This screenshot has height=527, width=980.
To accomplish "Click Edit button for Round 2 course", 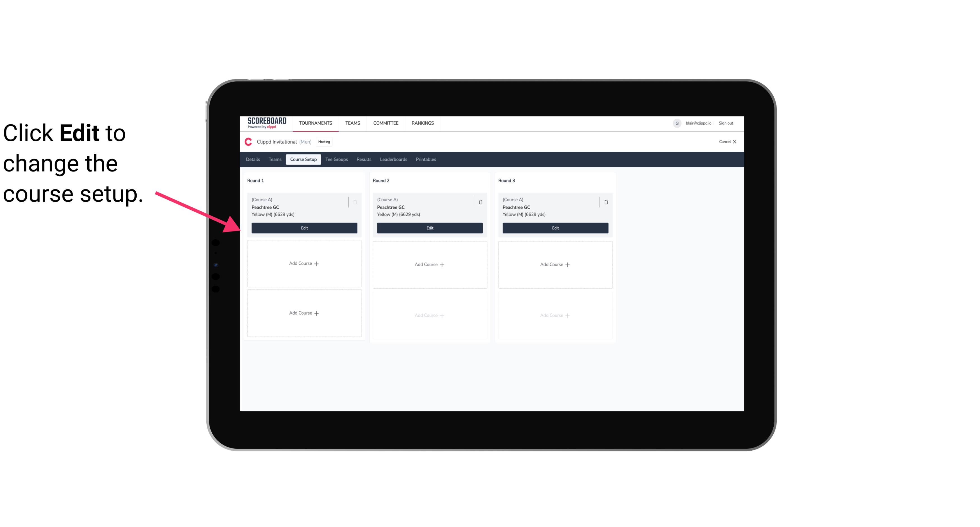I will pyautogui.click(x=429, y=228).
